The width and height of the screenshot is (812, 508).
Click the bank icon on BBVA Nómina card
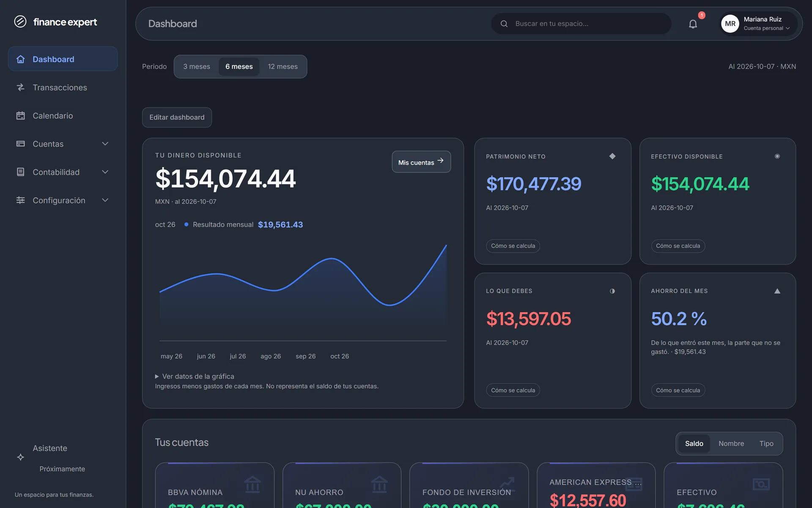pyautogui.click(x=252, y=484)
